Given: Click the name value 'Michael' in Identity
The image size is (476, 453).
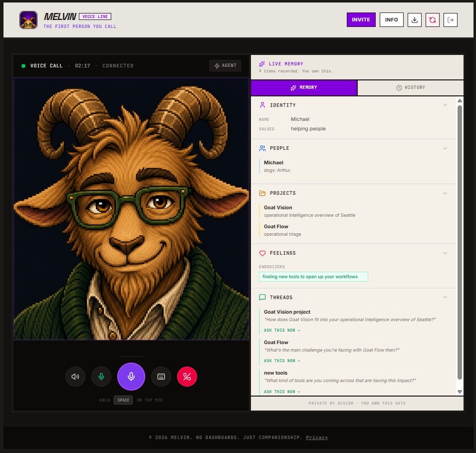Looking at the screenshot, I should click(x=300, y=119).
